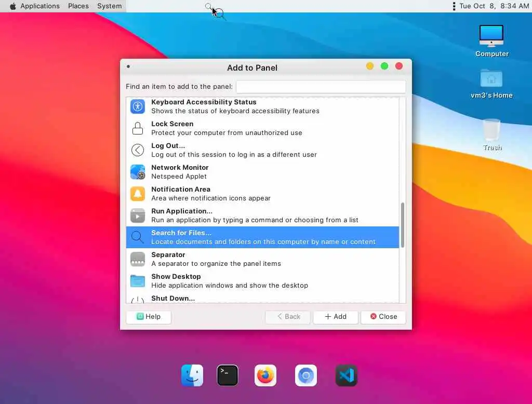Open the System menu
Viewport: 532px width, 404px height.
(x=109, y=6)
